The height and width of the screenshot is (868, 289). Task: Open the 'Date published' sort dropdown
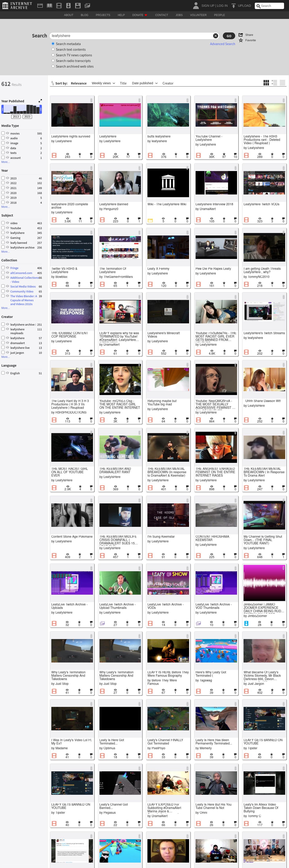point(145,83)
